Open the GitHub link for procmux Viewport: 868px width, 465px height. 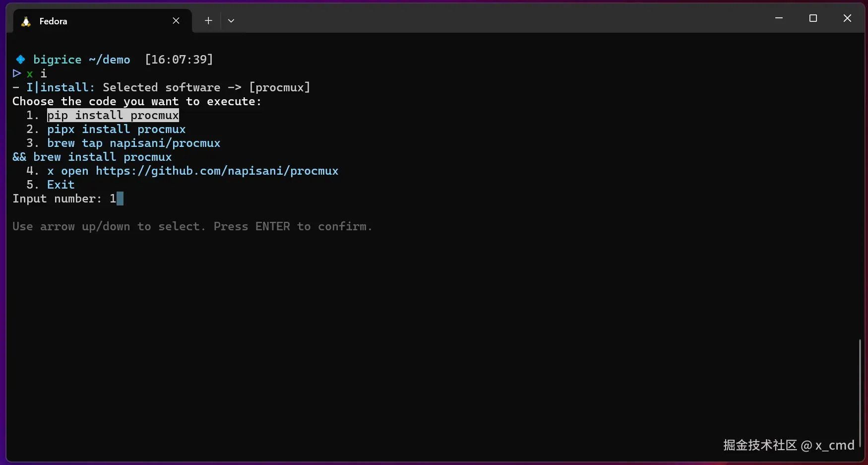click(217, 171)
